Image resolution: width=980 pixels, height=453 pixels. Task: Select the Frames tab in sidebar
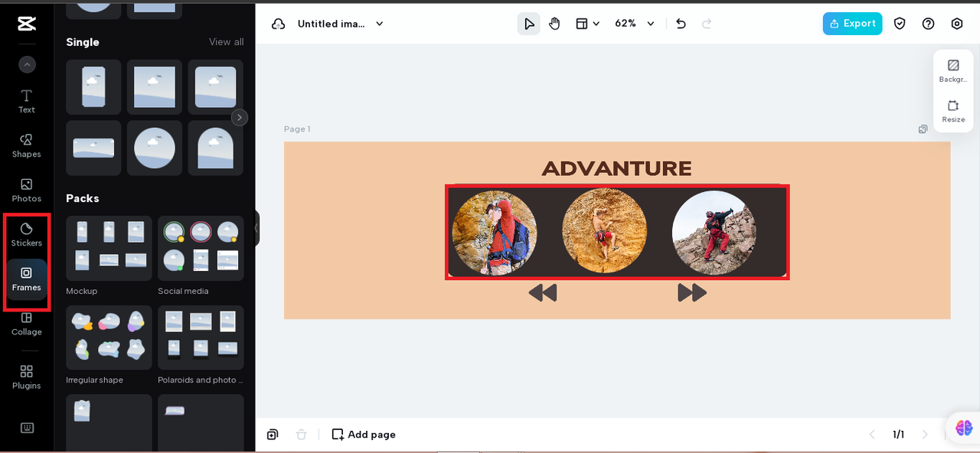tap(27, 279)
